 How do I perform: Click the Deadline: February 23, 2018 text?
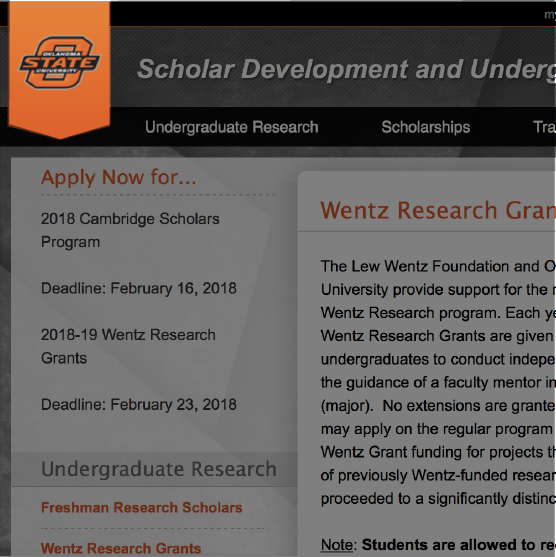coord(139,405)
